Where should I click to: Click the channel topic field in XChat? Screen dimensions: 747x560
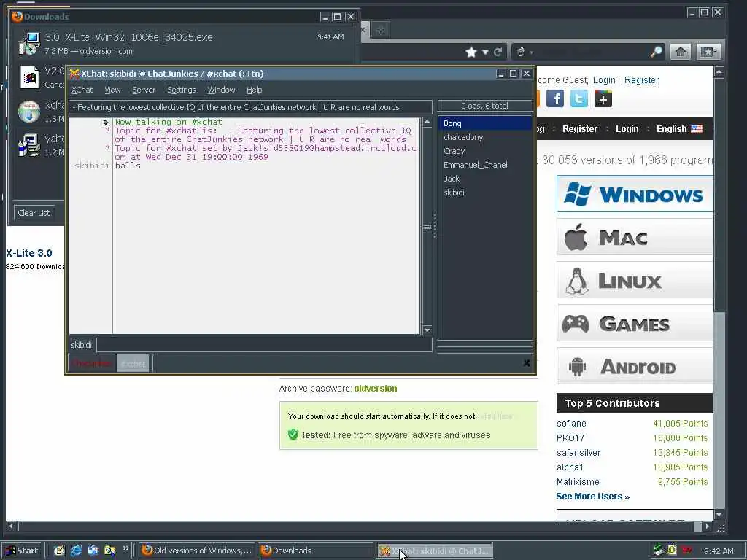(251, 107)
